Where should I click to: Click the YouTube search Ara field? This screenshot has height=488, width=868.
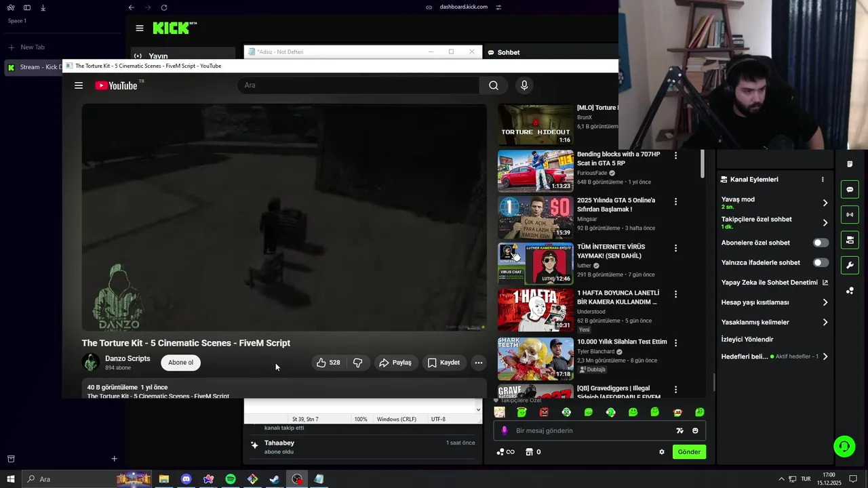coord(358,85)
